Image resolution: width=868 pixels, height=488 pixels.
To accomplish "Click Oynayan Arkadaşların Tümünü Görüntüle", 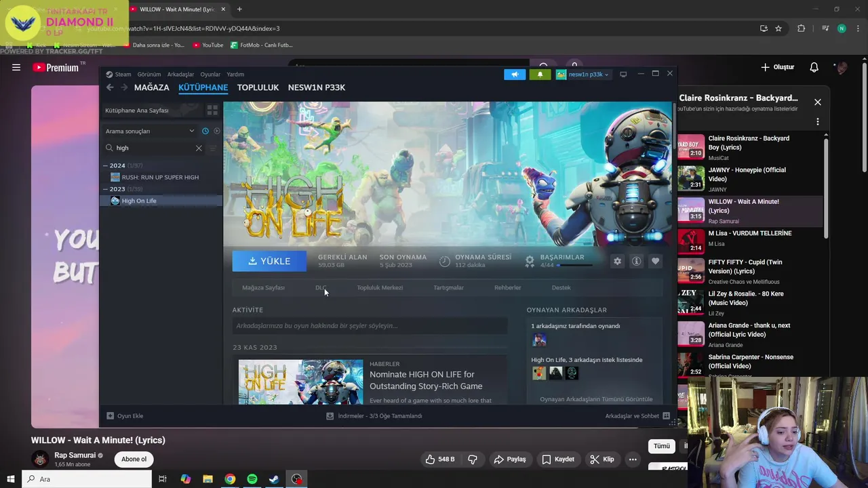I will [596, 399].
